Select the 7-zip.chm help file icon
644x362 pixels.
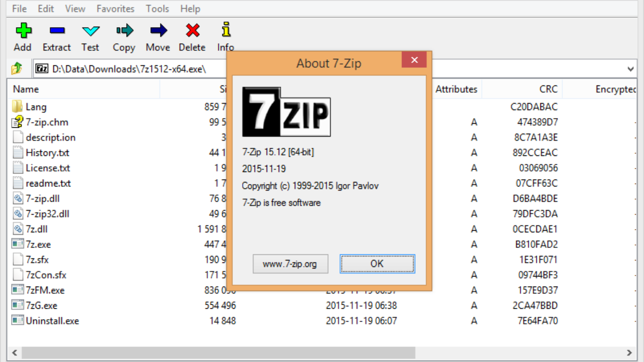pos(18,122)
